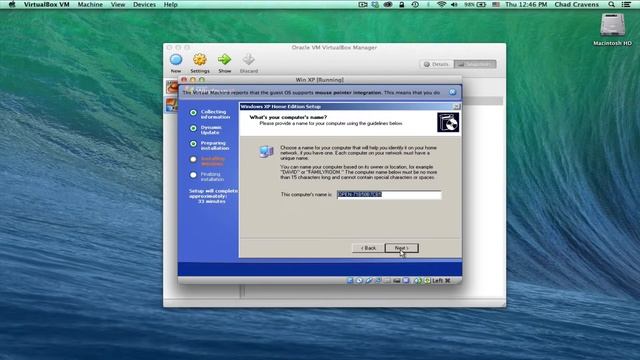Image resolution: width=640 pixels, height=360 pixels.
Task: Switch to Details view in VirtualBox Manager
Action: click(436, 64)
